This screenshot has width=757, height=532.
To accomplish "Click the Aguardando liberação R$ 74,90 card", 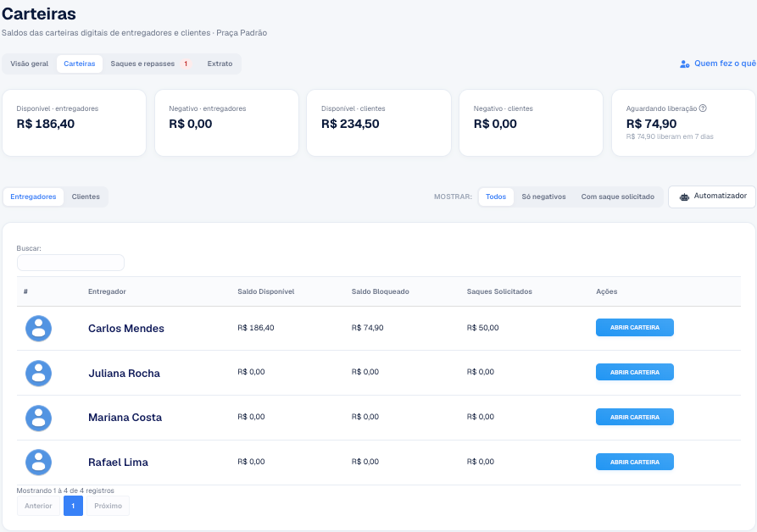I will coord(683,123).
